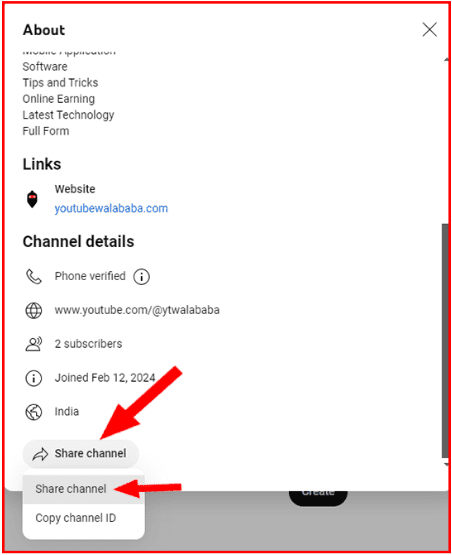Screen dimensions: 452x555
Task: Close the About dialog with X
Action: pos(429,30)
